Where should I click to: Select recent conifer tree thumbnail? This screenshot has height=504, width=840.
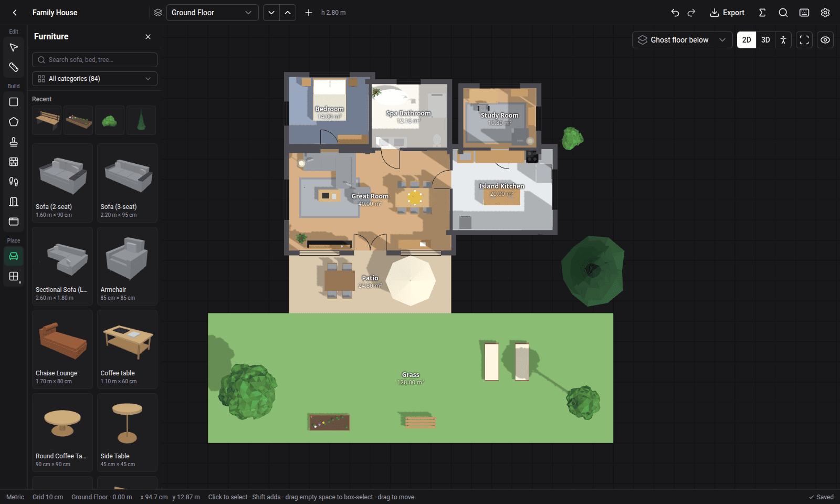pyautogui.click(x=141, y=120)
